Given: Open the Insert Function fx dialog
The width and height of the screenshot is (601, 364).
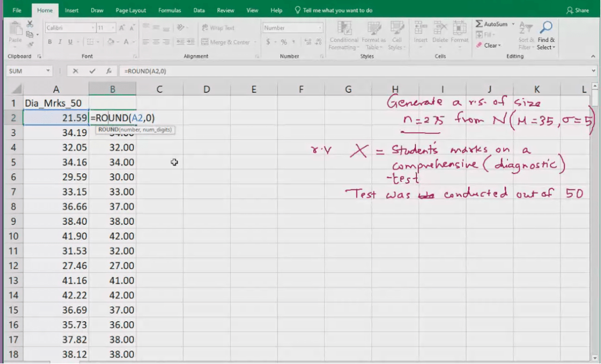Looking at the screenshot, I should click(x=109, y=71).
